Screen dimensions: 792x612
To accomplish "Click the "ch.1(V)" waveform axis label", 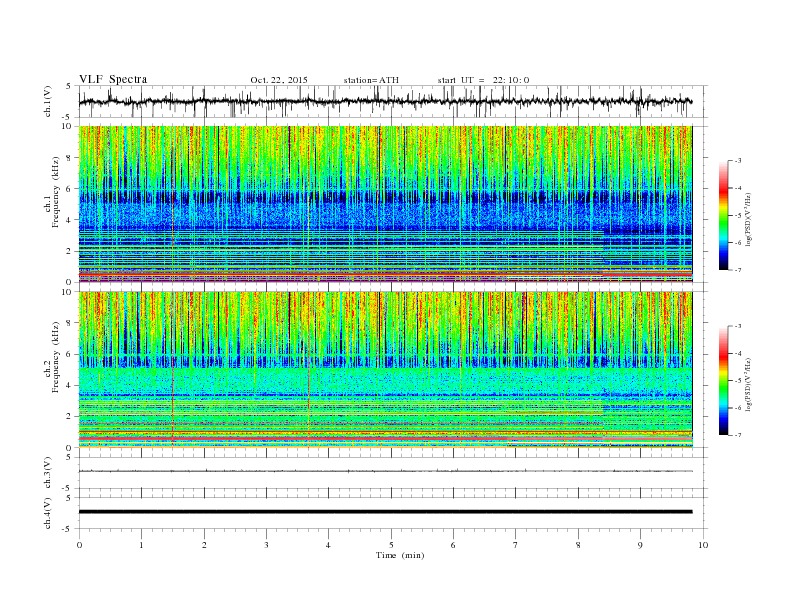I will tap(48, 102).
